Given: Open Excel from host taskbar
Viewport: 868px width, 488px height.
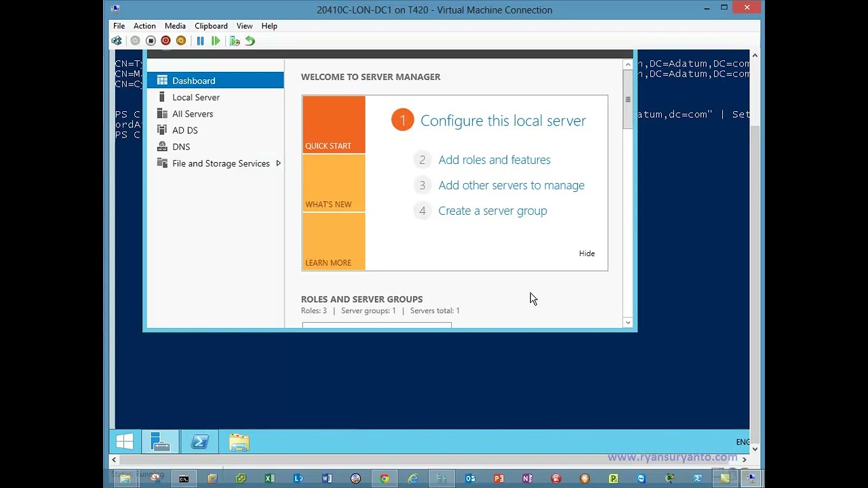Looking at the screenshot, I should pyautogui.click(x=270, y=479).
